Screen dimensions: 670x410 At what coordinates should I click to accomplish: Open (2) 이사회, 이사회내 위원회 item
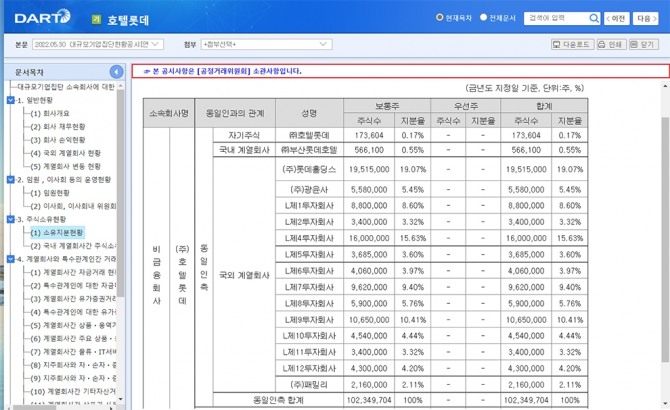coord(73,206)
